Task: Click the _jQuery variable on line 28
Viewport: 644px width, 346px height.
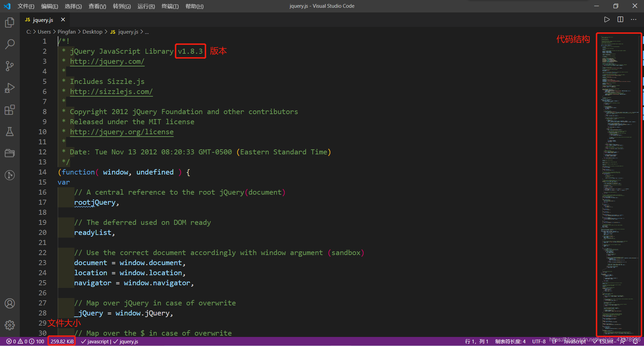Action: click(x=89, y=313)
